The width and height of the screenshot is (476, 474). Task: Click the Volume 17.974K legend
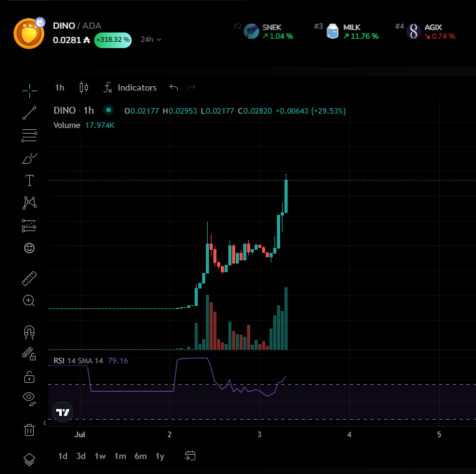point(84,125)
